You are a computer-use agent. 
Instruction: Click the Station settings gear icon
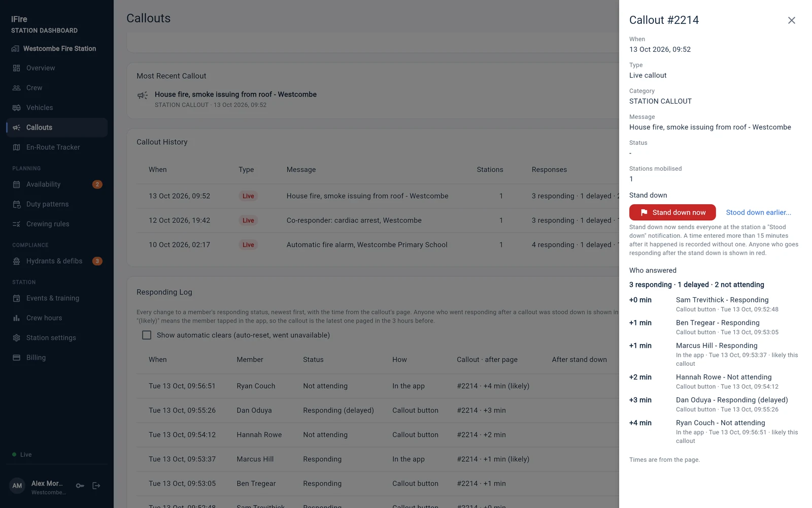coord(16,338)
